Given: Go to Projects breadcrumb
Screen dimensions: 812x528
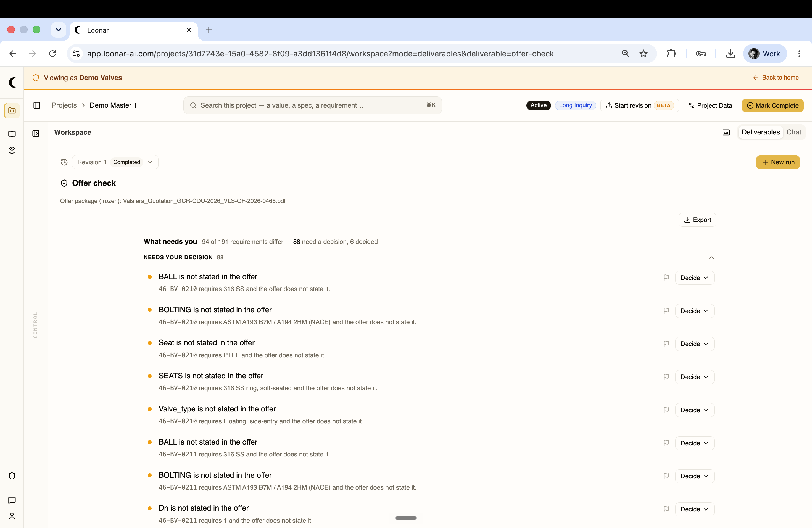Looking at the screenshot, I should point(64,105).
